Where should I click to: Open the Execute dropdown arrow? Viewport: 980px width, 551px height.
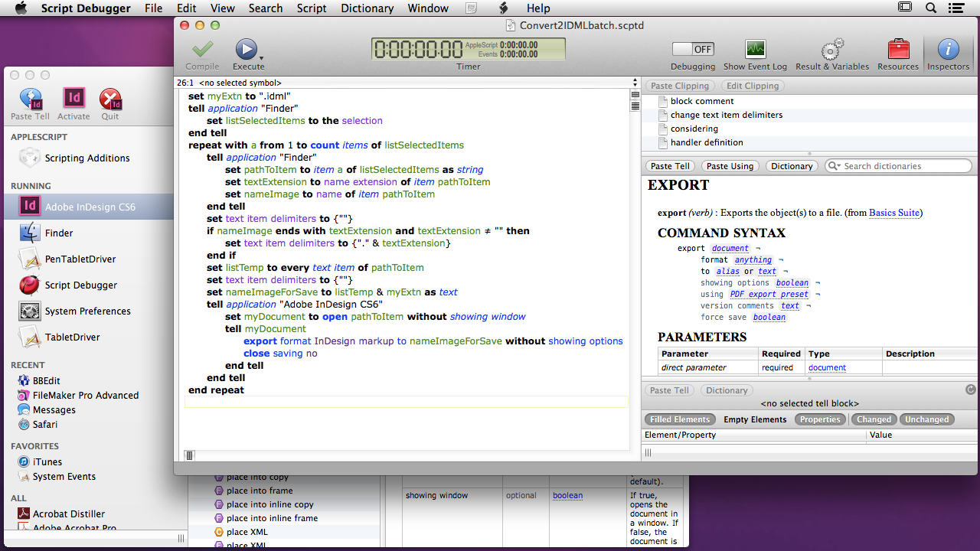tap(262, 58)
